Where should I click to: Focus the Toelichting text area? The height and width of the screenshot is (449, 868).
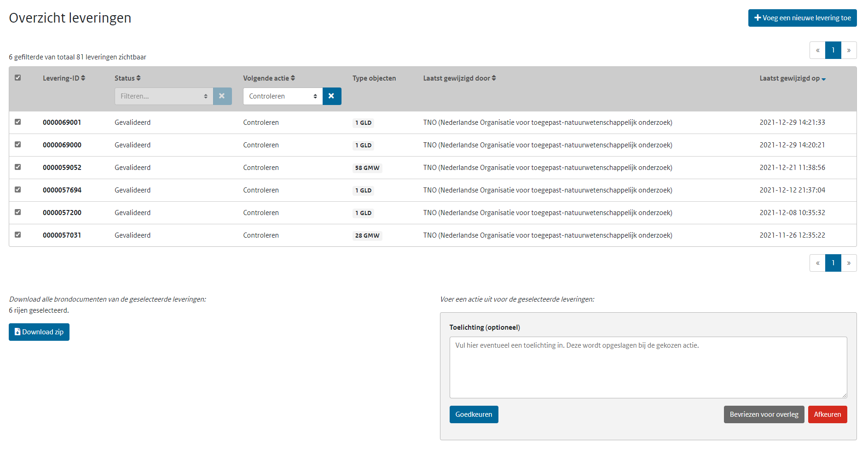(x=648, y=367)
